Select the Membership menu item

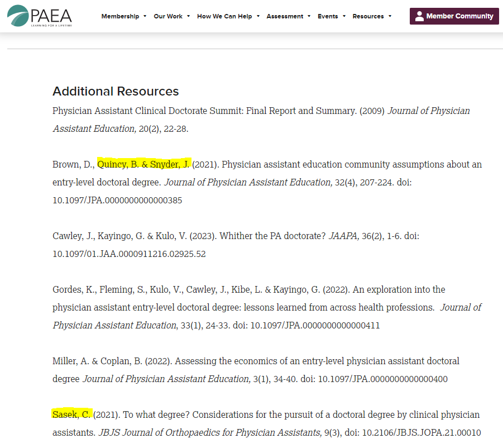pos(121,16)
